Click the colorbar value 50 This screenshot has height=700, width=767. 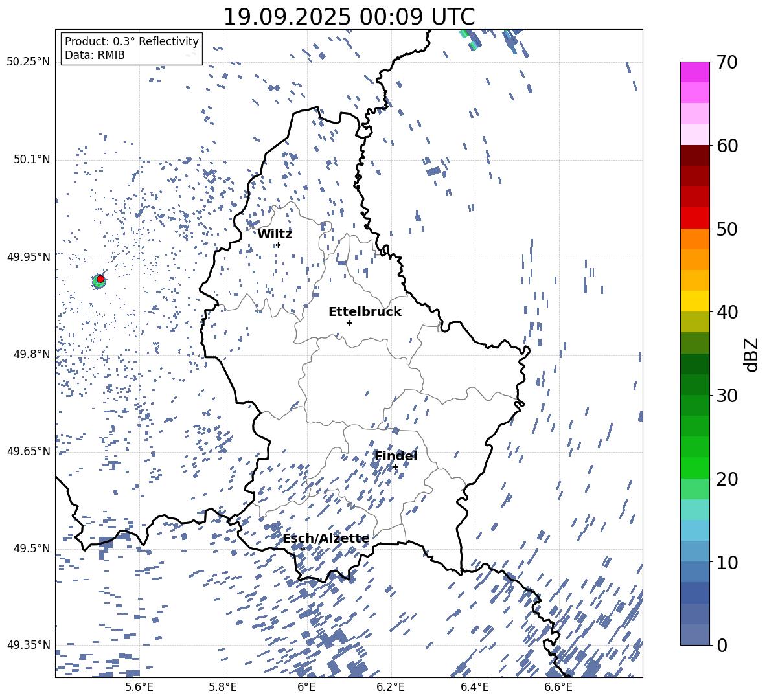726,229
